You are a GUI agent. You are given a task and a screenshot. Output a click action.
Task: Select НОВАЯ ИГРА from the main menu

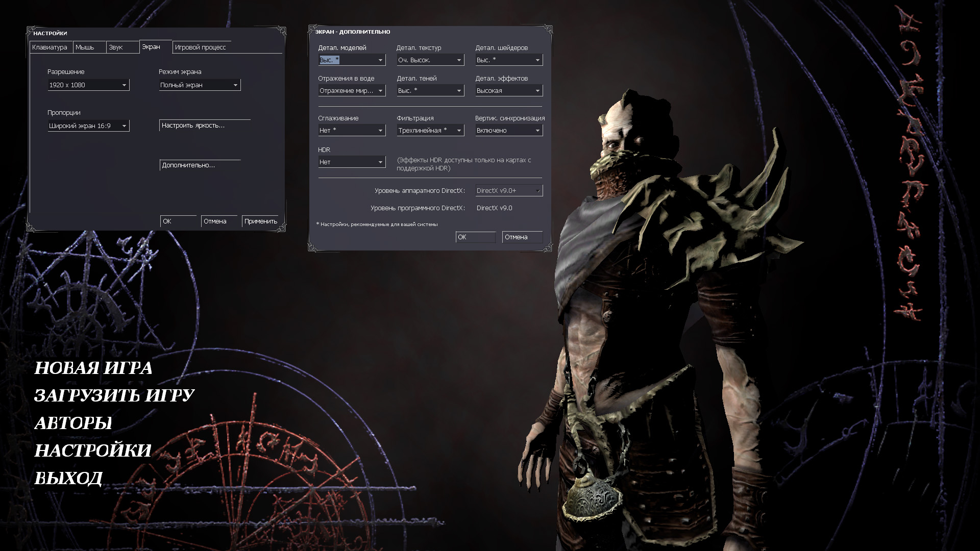93,368
